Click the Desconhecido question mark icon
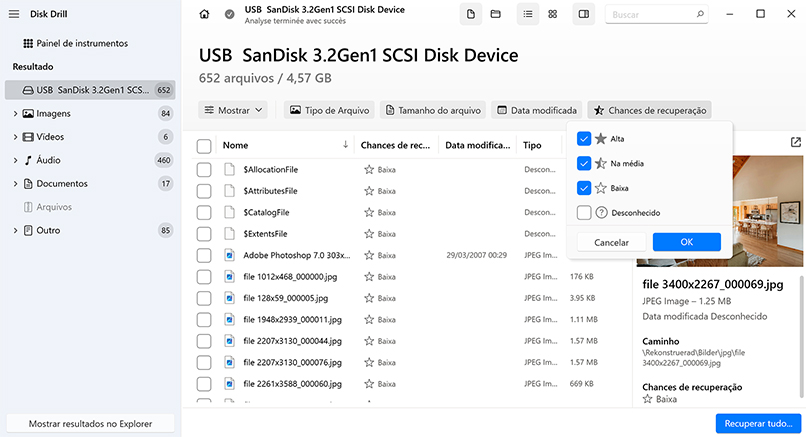 click(x=601, y=213)
